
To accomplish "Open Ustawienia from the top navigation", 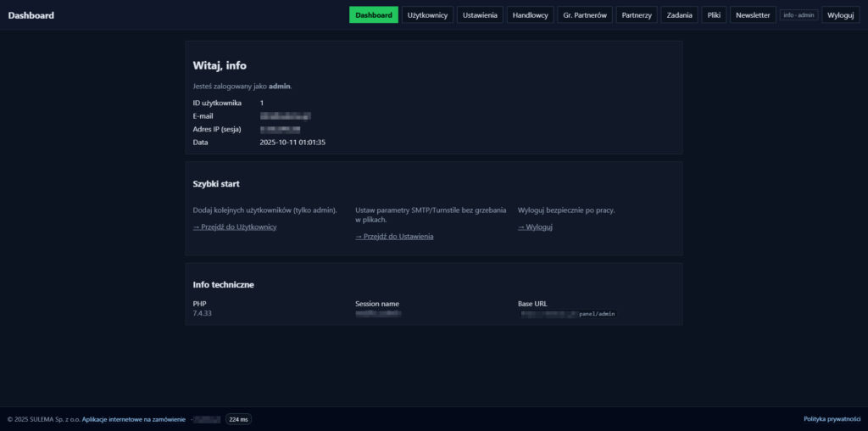I will click(x=480, y=15).
